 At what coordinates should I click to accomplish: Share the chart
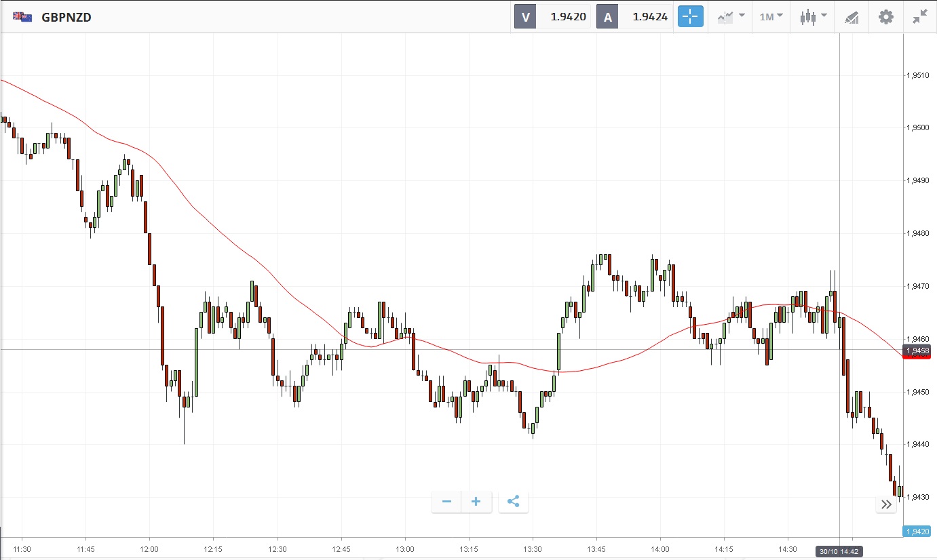[514, 502]
